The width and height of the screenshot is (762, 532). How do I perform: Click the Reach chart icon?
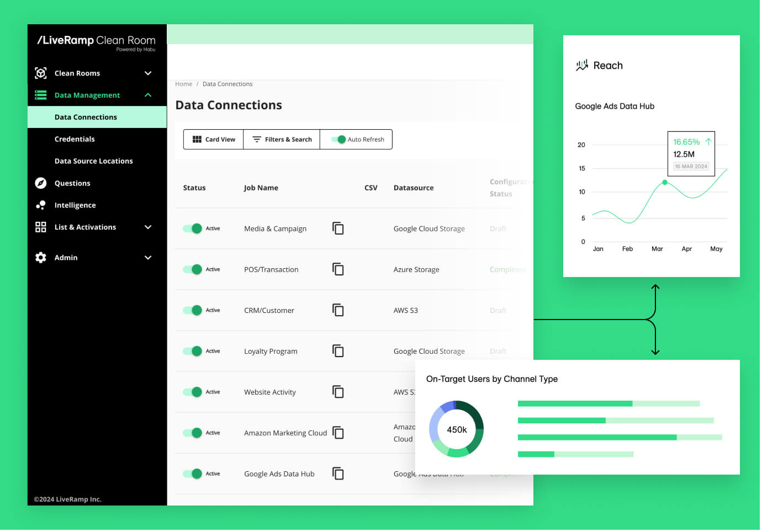(x=582, y=66)
